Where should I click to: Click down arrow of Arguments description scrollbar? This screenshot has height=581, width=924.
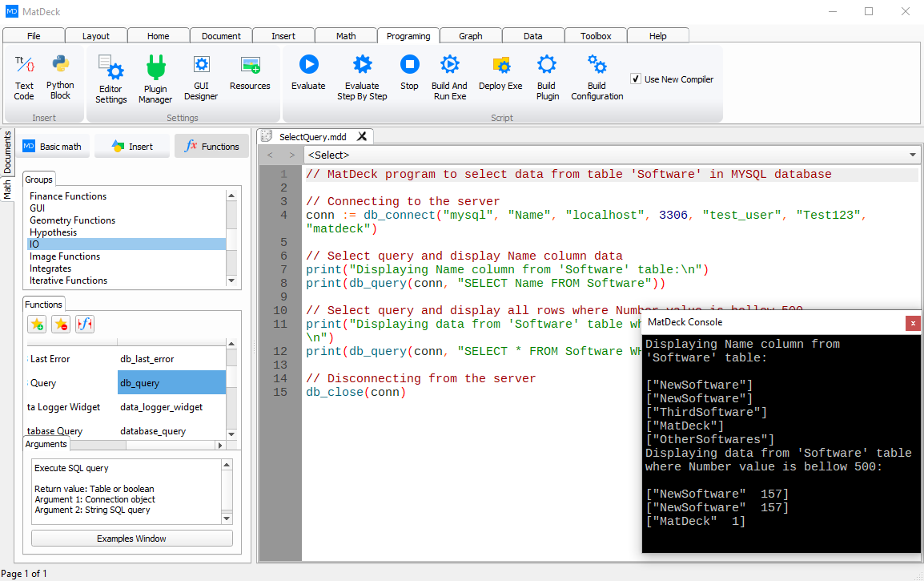pos(227,518)
